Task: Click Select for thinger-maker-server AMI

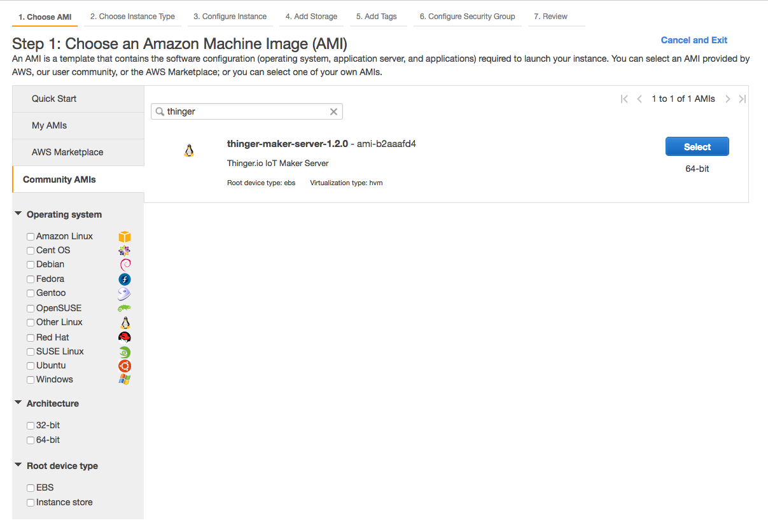Action: tap(697, 147)
